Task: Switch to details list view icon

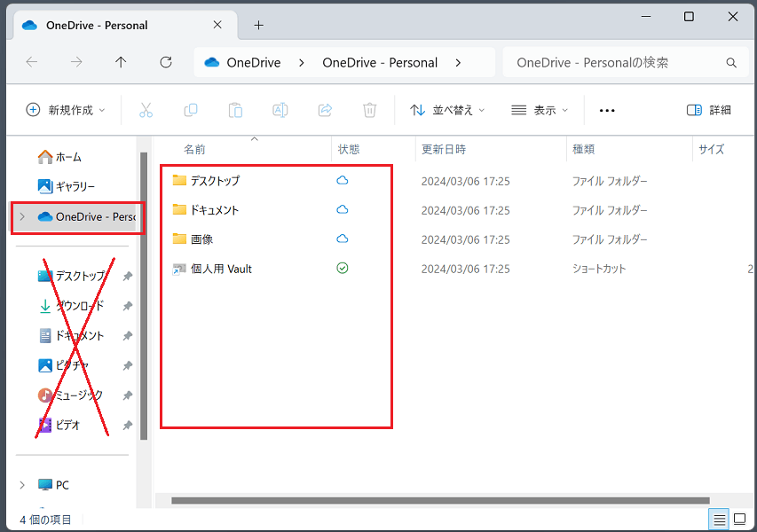Action: [x=719, y=520]
